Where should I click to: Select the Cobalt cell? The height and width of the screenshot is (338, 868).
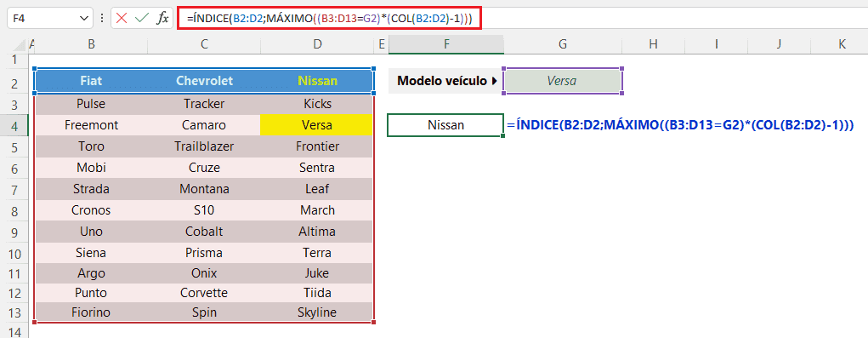204,231
